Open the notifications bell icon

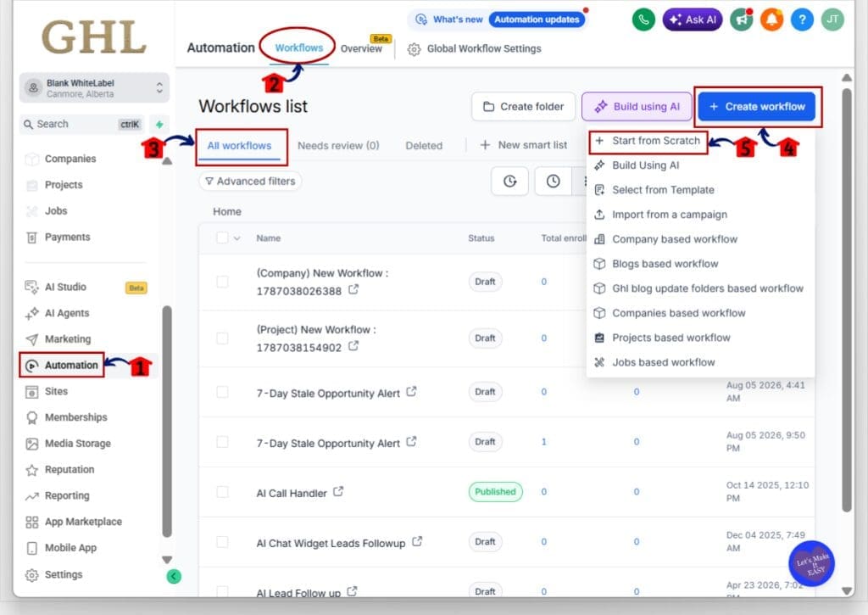point(771,20)
